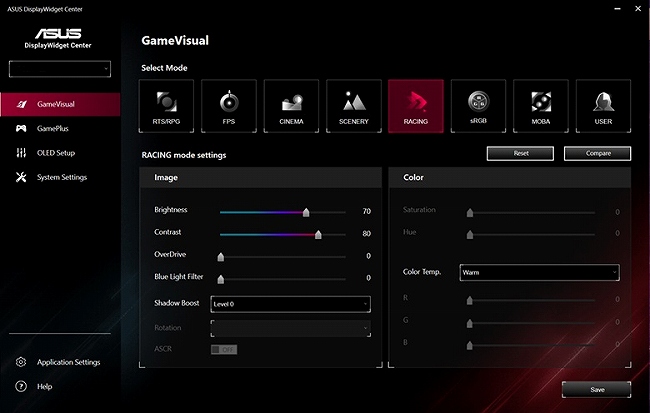Viewport: 650px width, 413px height.
Task: Activate the MOBA mode icon
Action: coord(540,106)
